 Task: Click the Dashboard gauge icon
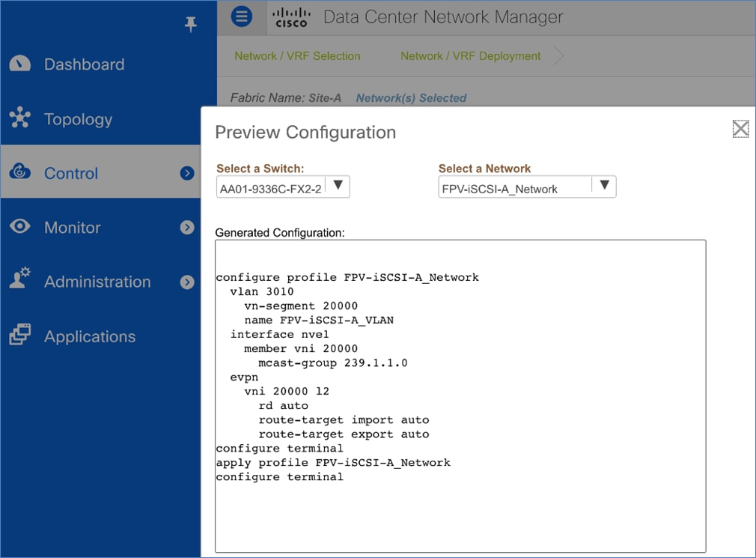(x=19, y=64)
